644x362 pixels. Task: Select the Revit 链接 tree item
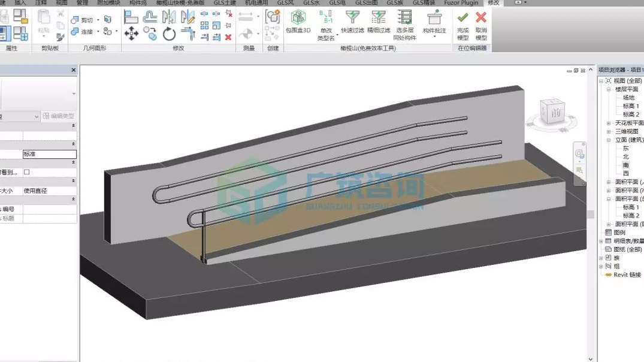coord(627,275)
